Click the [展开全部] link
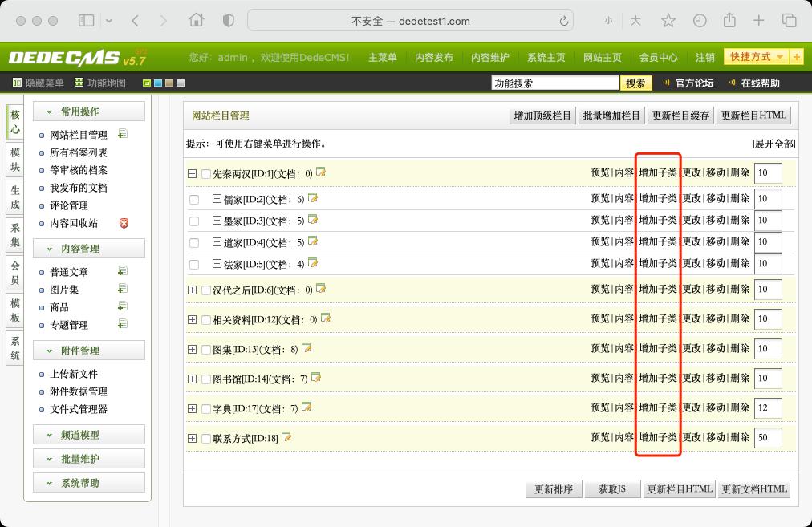Image resolution: width=812 pixels, height=527 pixels. (x=773, y=144)
